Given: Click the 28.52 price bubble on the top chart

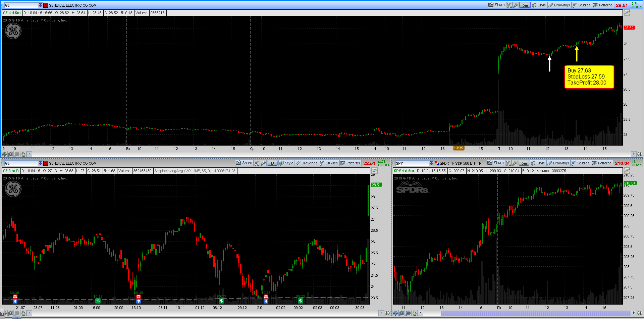Looking at the screenshot, I should point(629,28).
